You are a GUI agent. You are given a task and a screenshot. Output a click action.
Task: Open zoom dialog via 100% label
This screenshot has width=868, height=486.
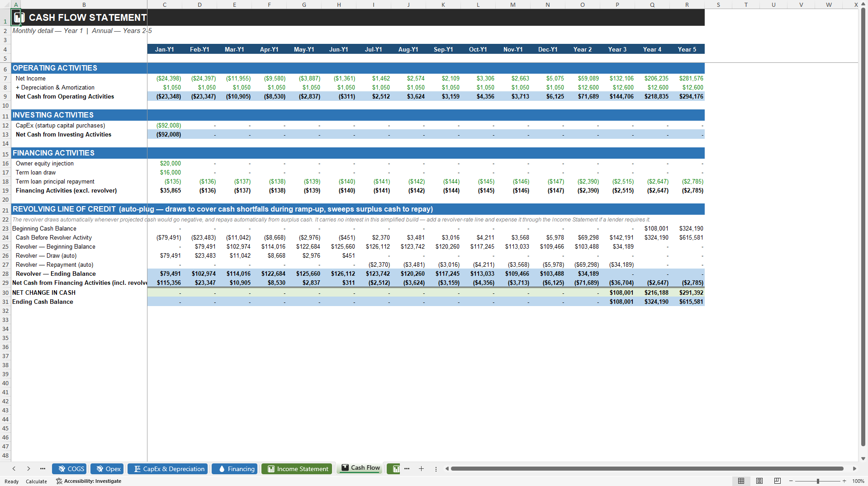click(858, 481)
